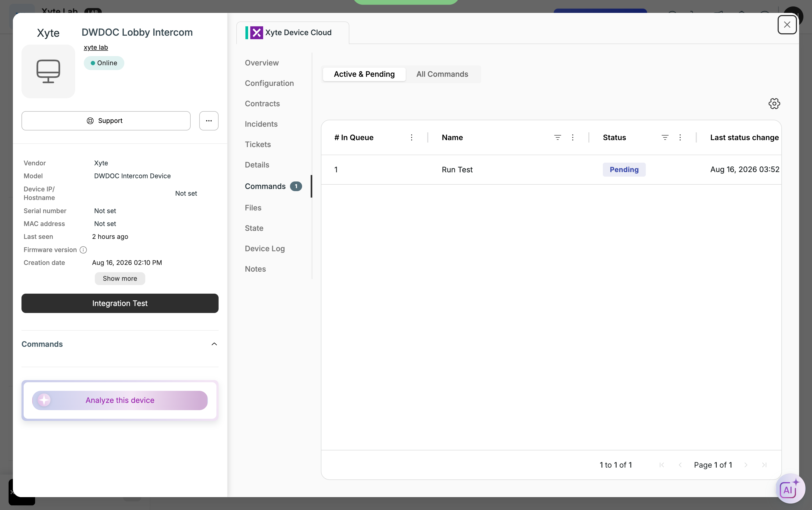Follow the xyte lab link
Viewport: 812px width, 510px height.
(x=96, y=48)
